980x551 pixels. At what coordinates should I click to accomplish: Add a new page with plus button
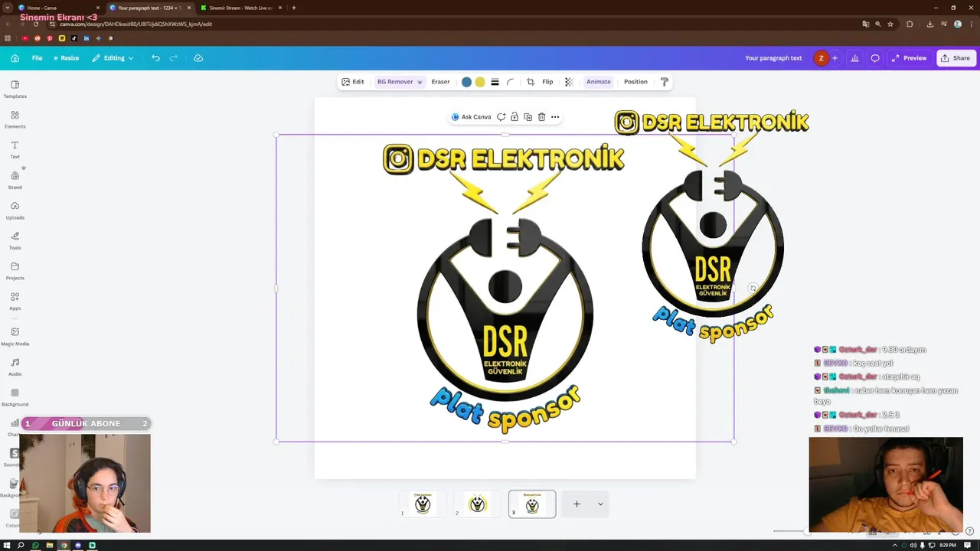(577, 504)
